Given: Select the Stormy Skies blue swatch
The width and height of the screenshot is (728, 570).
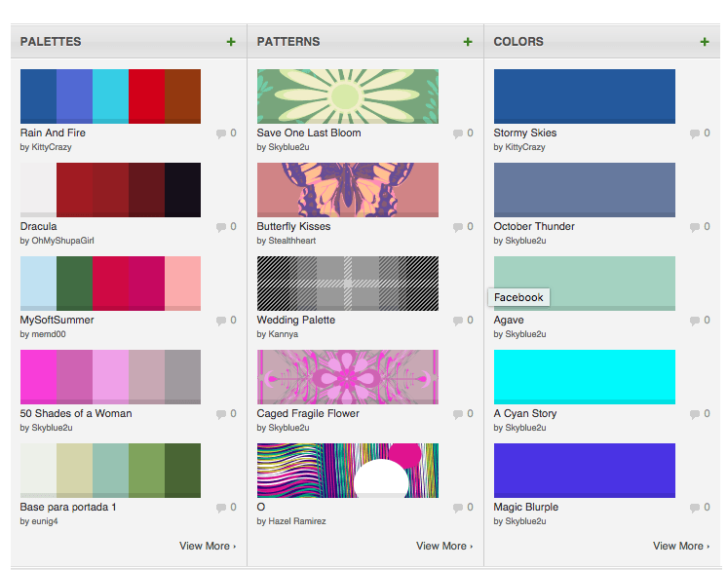Looking at the screenshot, I should click(x=585, y=96).
